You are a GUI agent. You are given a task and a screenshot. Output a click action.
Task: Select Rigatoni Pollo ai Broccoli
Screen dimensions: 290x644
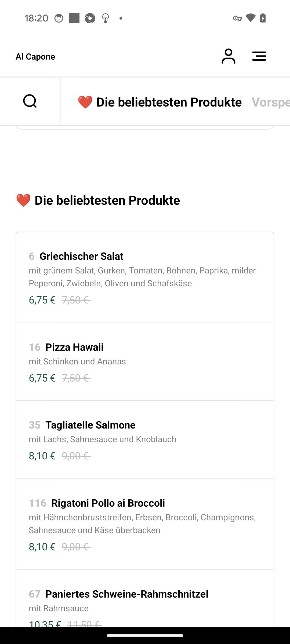(x=145, y=524)
